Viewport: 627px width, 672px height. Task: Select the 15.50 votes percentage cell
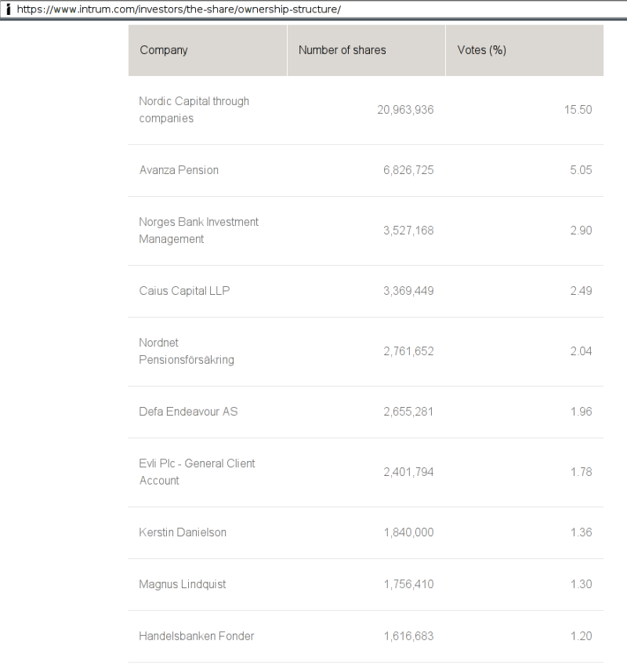click(x=578, y=110)
